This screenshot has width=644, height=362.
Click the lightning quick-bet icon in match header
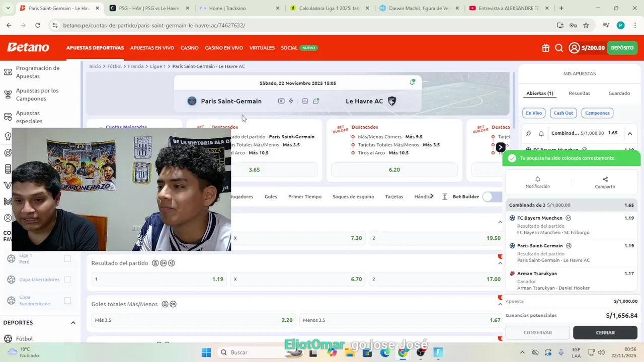pos(291,101)
